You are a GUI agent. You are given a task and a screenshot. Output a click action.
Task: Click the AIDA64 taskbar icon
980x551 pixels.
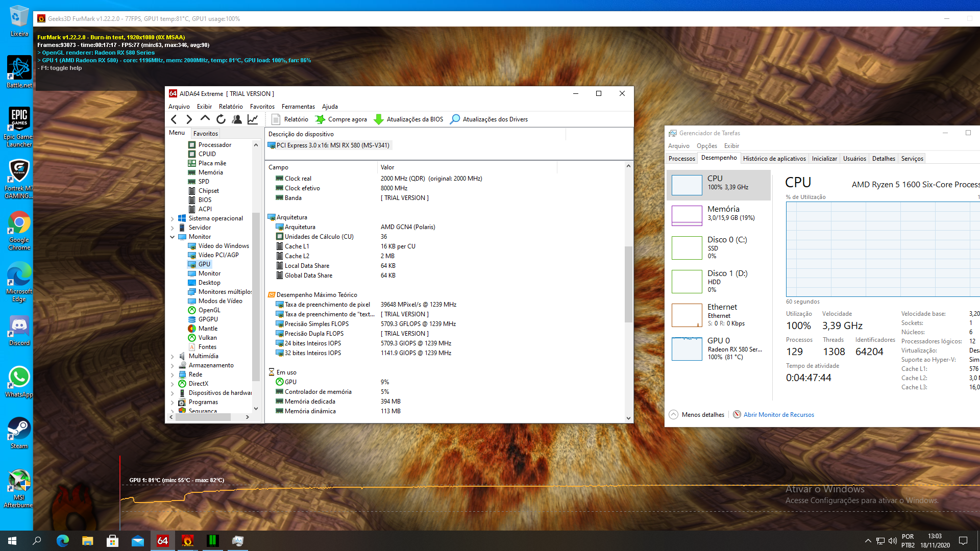[x=163, y=541]
